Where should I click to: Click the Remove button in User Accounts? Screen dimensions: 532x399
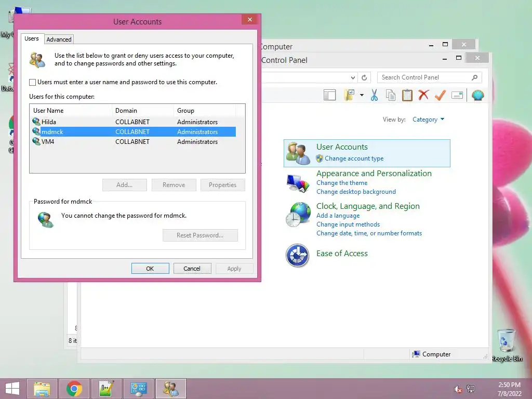tap(174, 185)
